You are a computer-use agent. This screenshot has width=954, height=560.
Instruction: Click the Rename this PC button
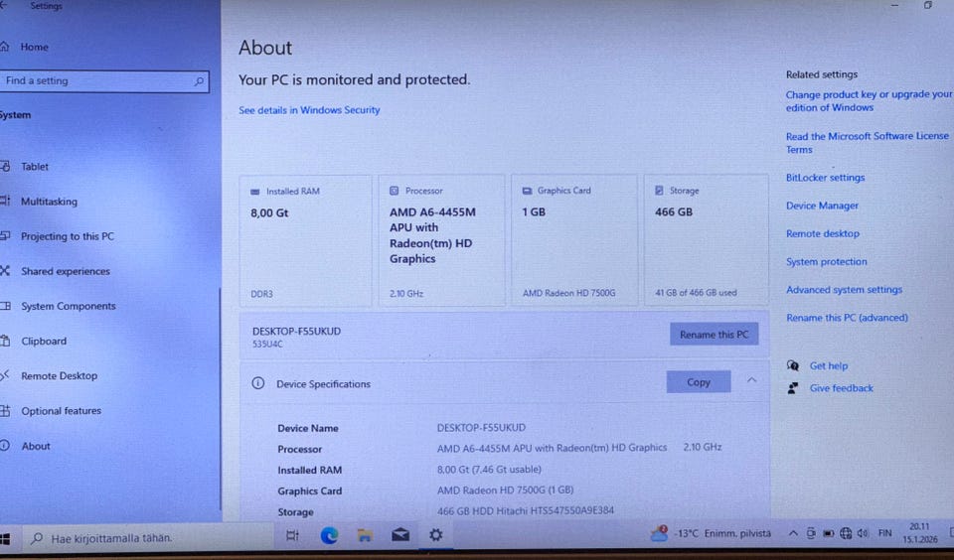(714, 335)
